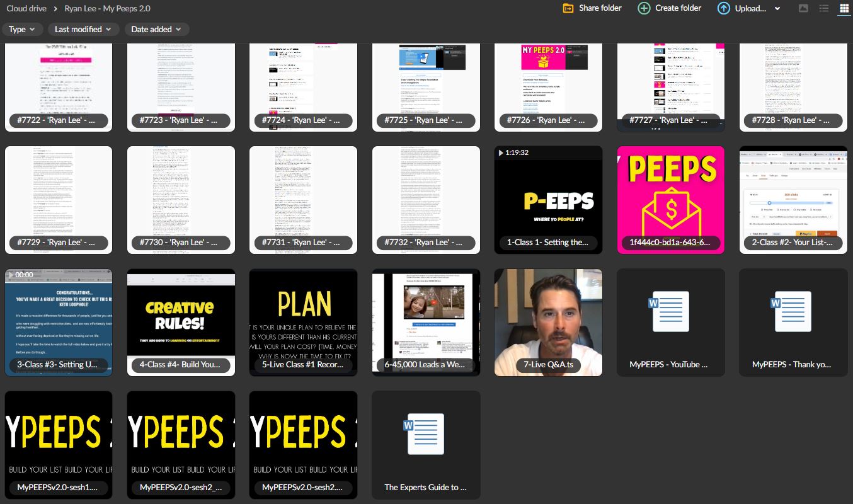Navigate to Cloud drive breadcrumb
The width and height of the screenshot is (853, 504).
26,8
